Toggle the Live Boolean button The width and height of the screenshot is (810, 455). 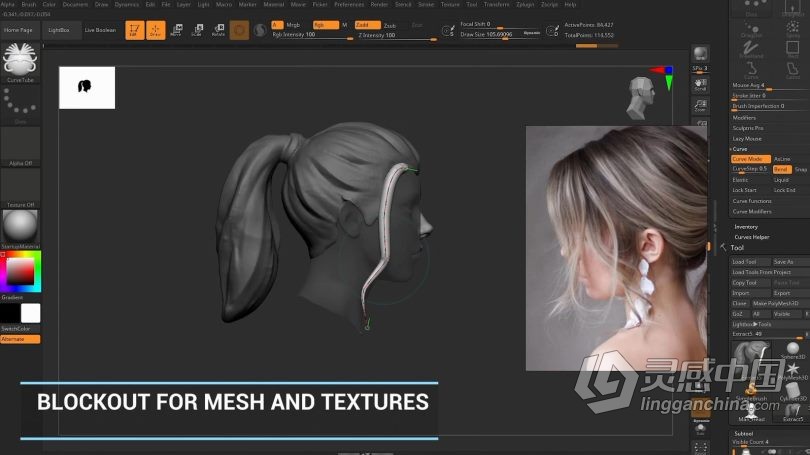pos(100,30)
